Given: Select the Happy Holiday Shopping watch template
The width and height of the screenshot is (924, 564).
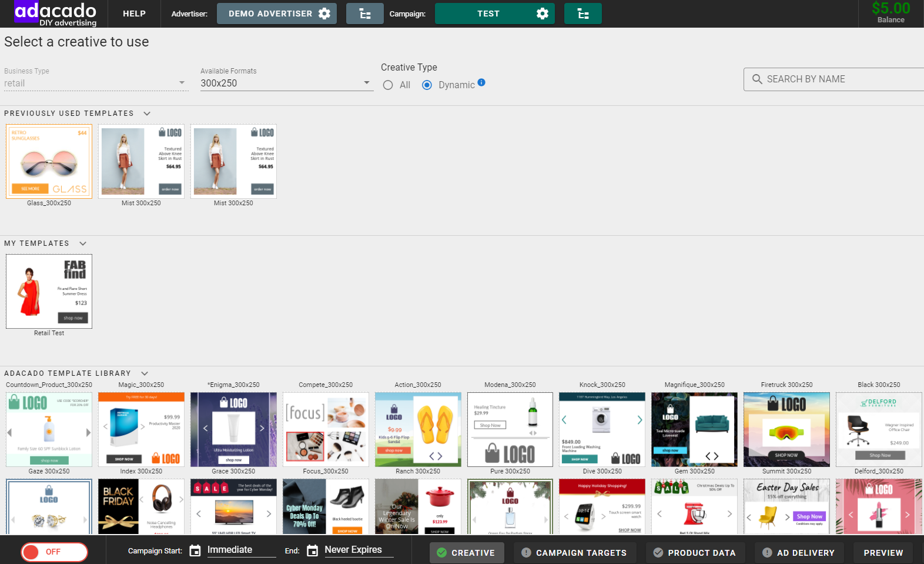Looking at the screenshot, I should coord(602,506).
